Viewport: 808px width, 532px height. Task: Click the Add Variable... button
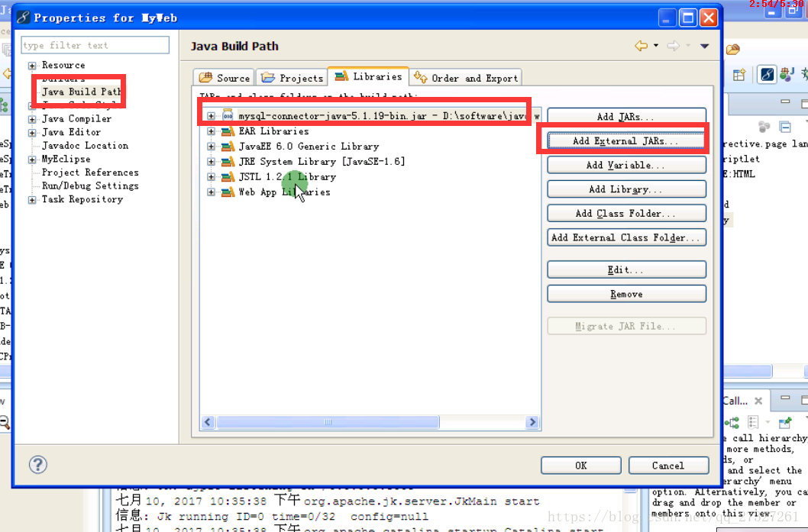[626, 165]
